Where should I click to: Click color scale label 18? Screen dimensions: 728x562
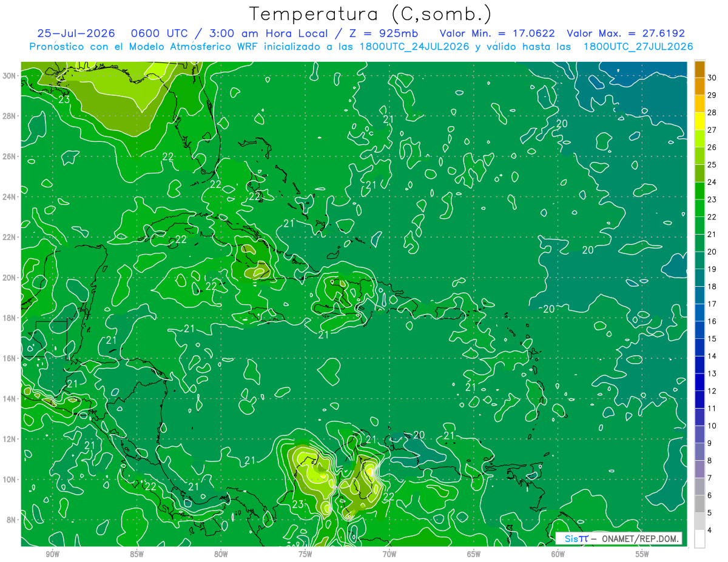click(712, 286)
